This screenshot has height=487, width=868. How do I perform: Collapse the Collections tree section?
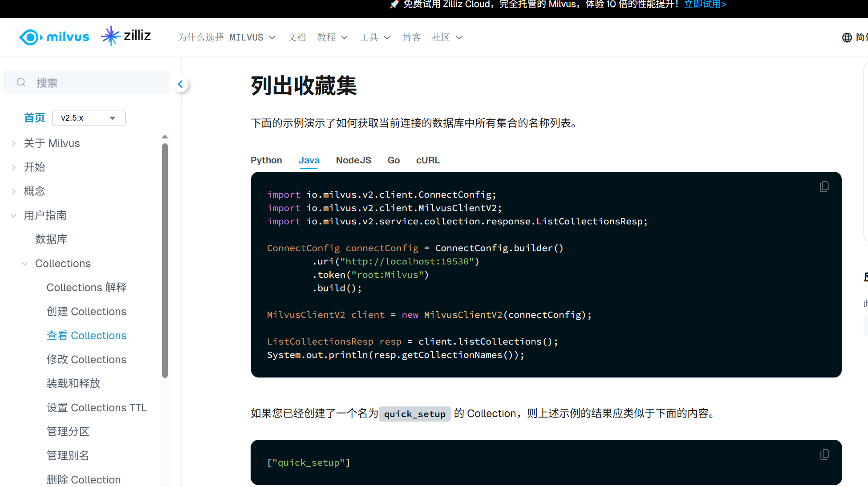tap(25, 264)
